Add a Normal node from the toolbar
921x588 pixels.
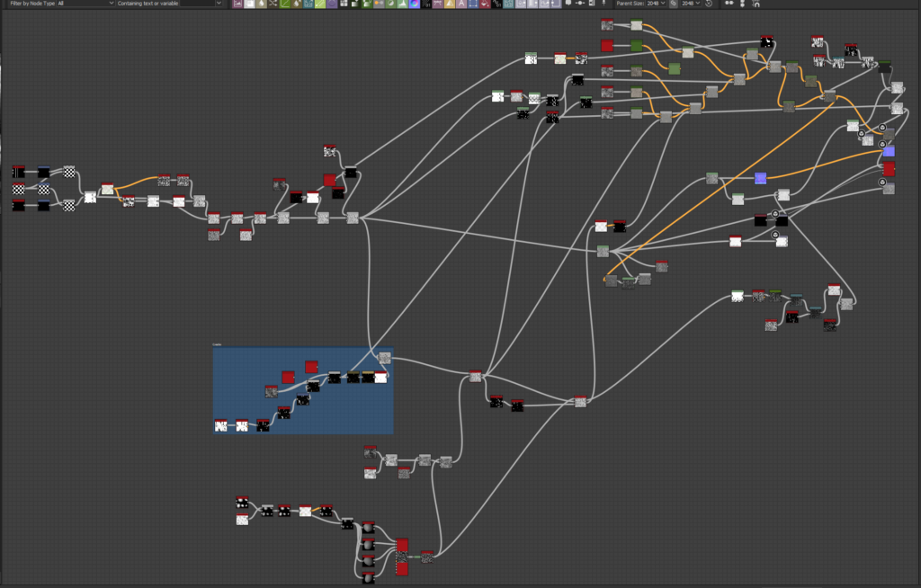click(x=414, y=4)
